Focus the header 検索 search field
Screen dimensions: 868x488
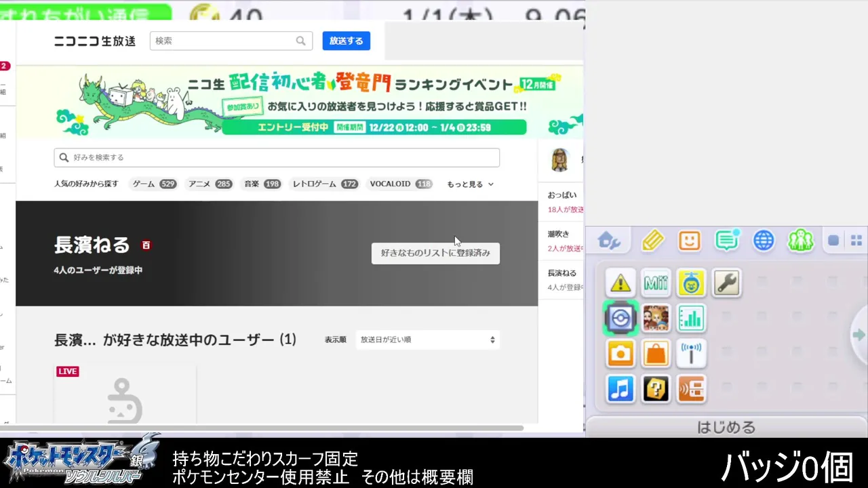[231, 41]
